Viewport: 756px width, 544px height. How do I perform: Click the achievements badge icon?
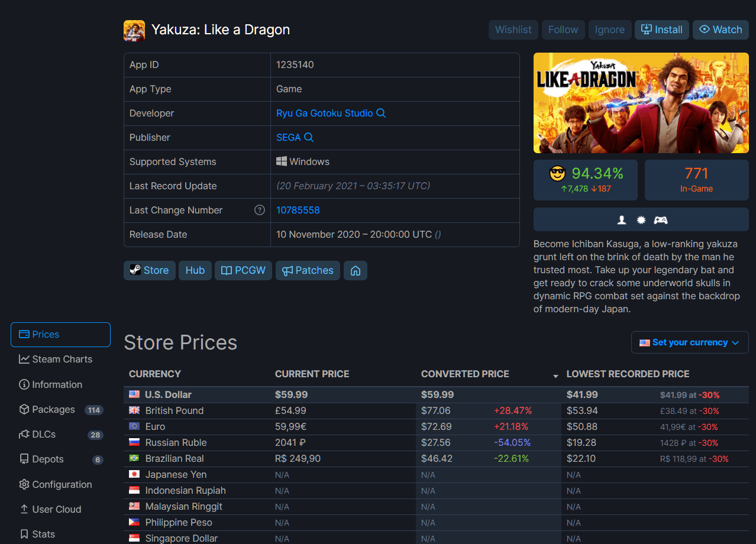641,220
